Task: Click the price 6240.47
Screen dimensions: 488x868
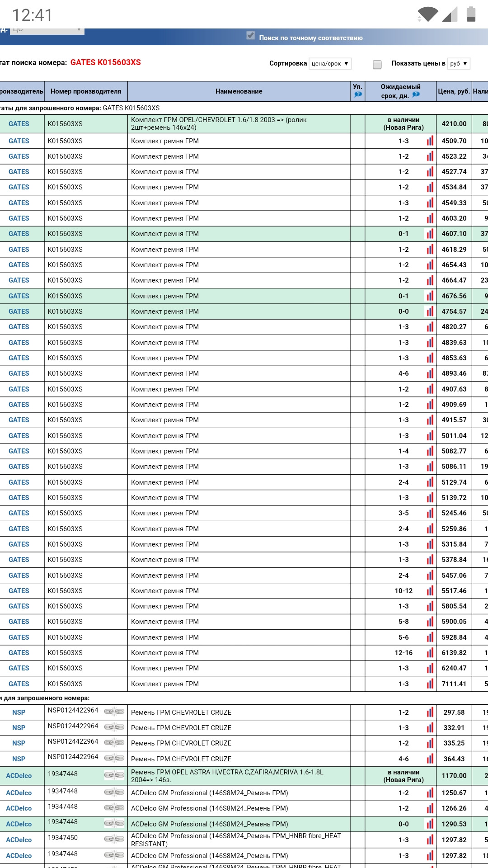Action: click(x=454, y=668)
